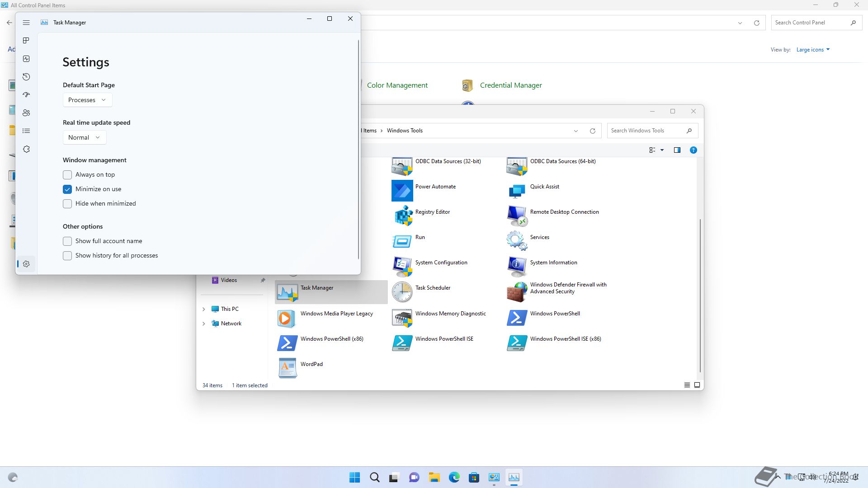Screen dimensions: 868x488
Task: Open Default Start Page dropdown
Action: click(x=87, y=100)
